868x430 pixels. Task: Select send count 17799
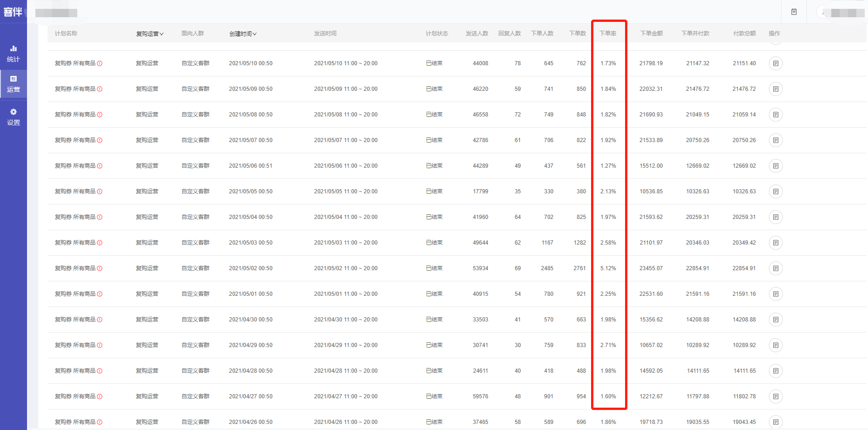(480, 191)
